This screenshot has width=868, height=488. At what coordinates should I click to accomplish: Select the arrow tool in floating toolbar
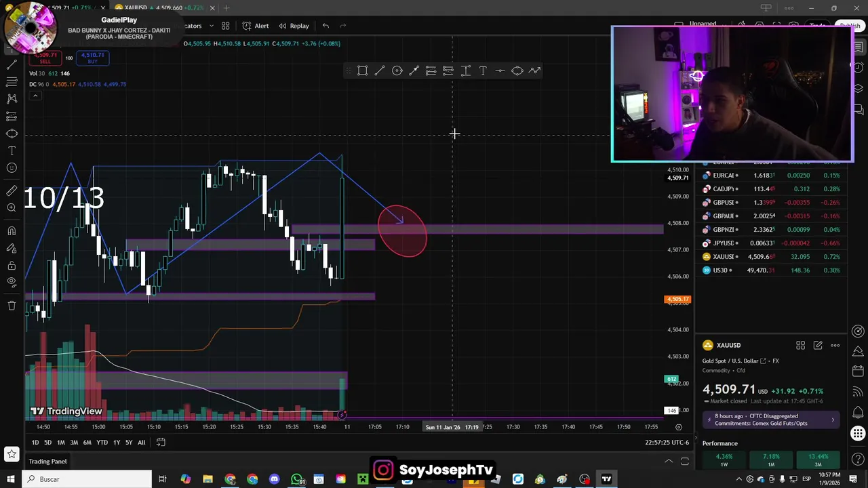click(x=414, y=70)
